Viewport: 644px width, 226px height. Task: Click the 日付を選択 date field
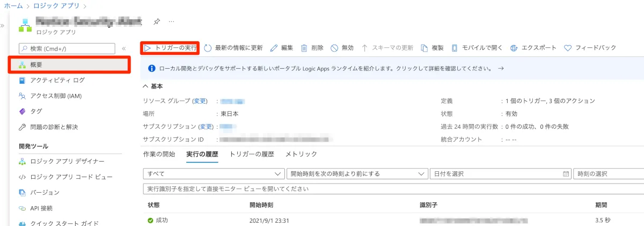[500, 174]
